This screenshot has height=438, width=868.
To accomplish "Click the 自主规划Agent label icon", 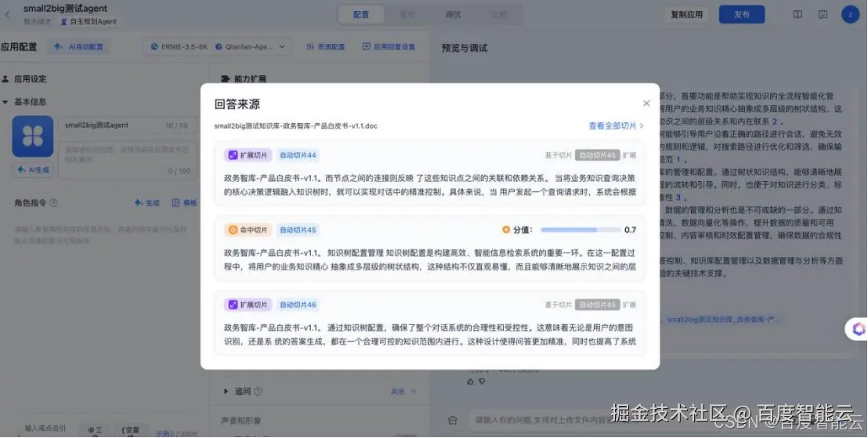I will point(64,22).
